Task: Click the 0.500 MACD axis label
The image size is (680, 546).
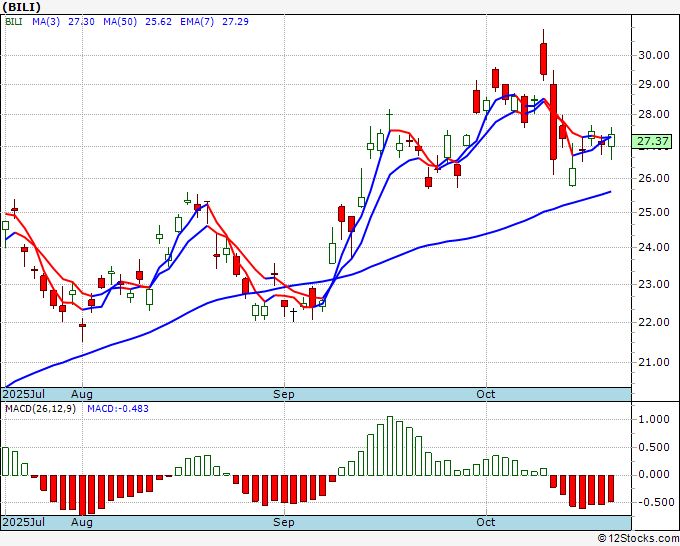Action: (654, 447)
